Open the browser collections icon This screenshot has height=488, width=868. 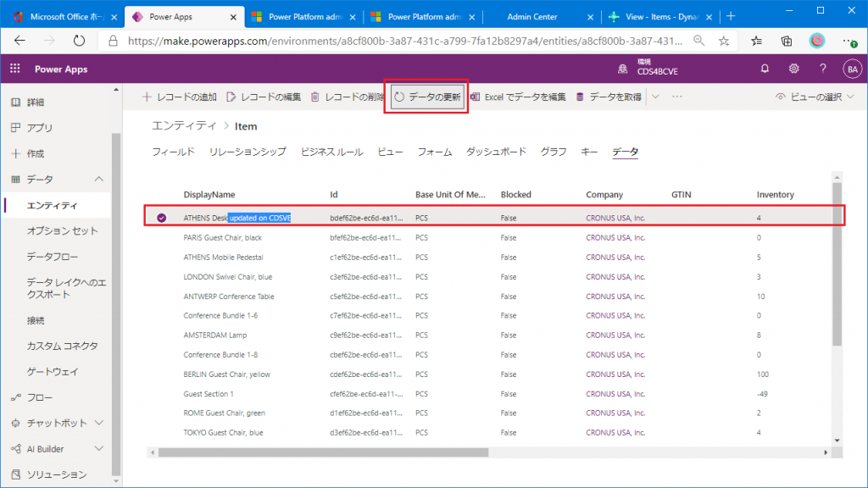(787, 41)
